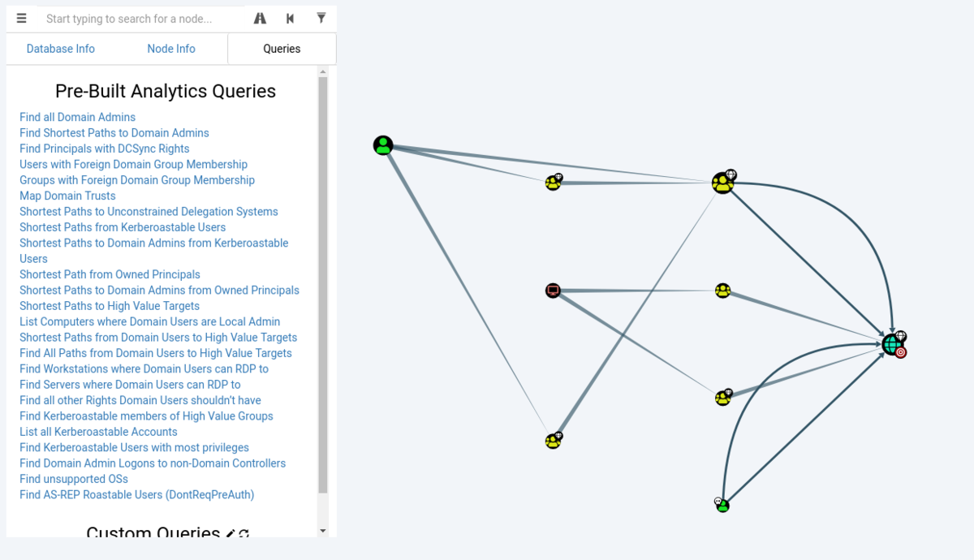The width and height of the screenshot is (974, 560).
Task: Run List all Kerberoastable Accounts query
Action: point(98,432)
